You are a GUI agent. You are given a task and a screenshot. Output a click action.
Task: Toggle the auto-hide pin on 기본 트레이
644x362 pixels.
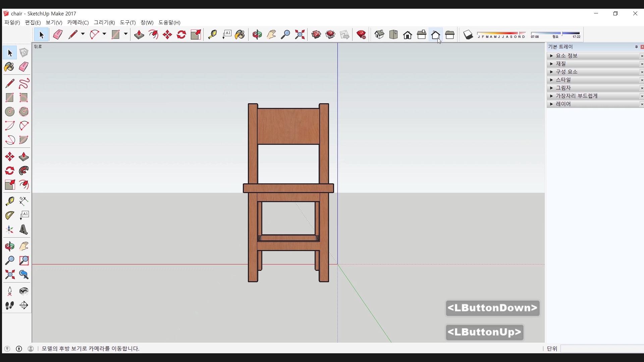[x=636, y=47]
